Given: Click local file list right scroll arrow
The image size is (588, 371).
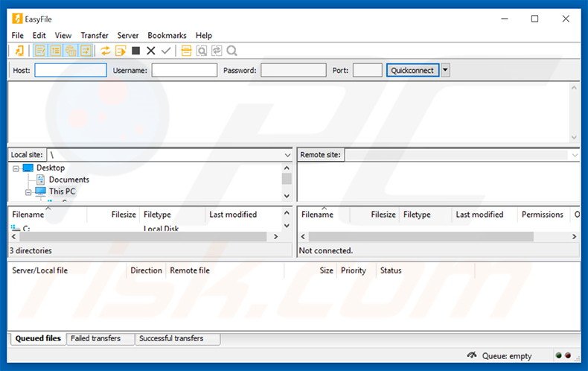Looking at the screenshot, I should pos(275,237).
